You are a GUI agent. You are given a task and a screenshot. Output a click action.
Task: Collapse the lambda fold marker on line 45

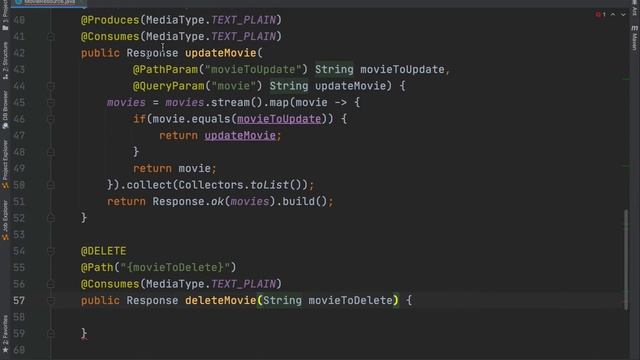51,102
